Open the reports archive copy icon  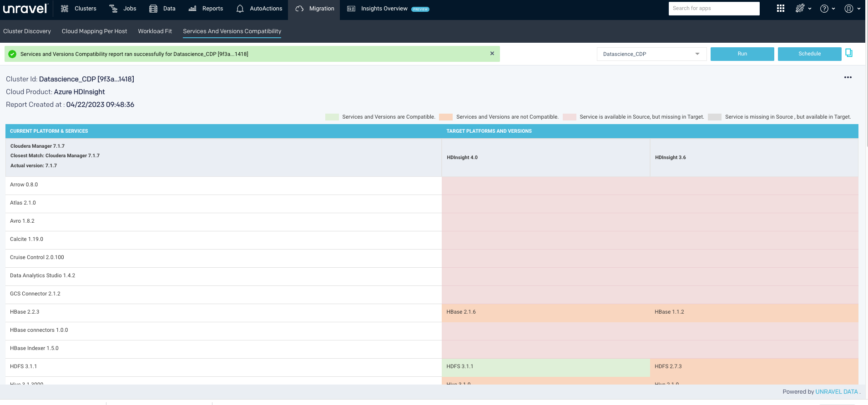point(849,53)
